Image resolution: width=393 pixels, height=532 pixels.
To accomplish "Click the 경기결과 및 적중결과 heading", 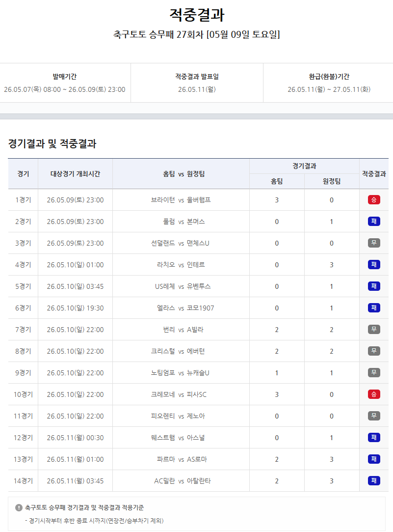I will tap(52, 143).
